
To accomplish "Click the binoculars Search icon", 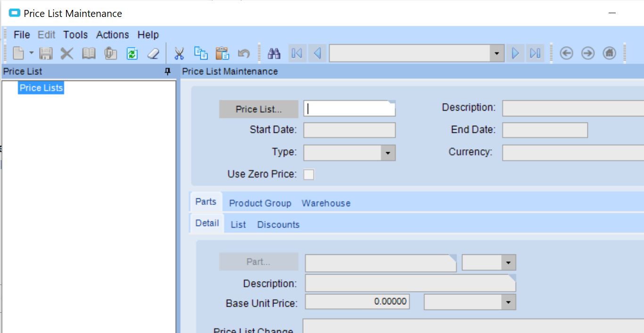I will click(x=274, y=53).
